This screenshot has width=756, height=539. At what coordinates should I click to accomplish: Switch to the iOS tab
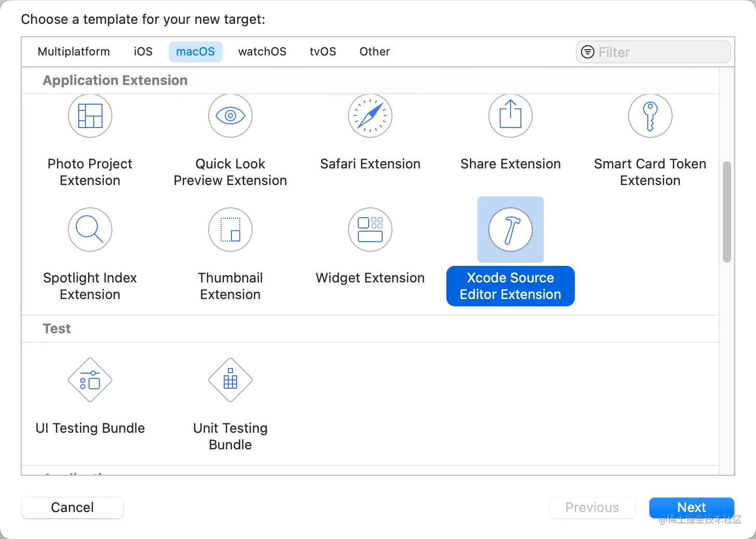click(143, 52)
